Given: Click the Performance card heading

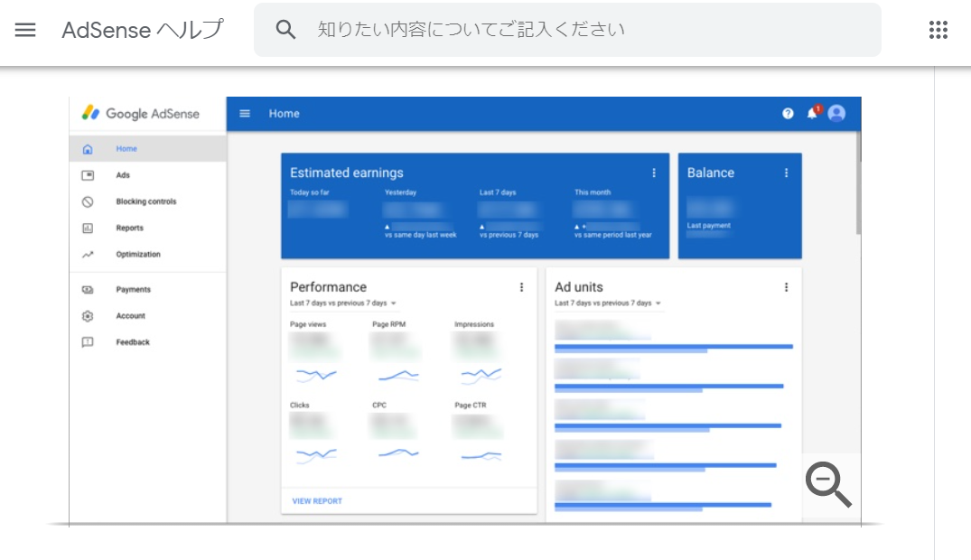Looking at the screenshot, I should 328,287.
